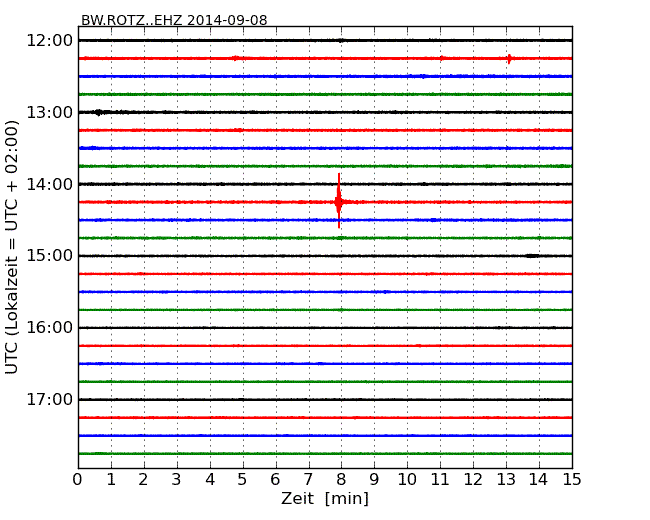Click the 12:00 time label
The image size is (650, 520).
click(x=49, y=41)
